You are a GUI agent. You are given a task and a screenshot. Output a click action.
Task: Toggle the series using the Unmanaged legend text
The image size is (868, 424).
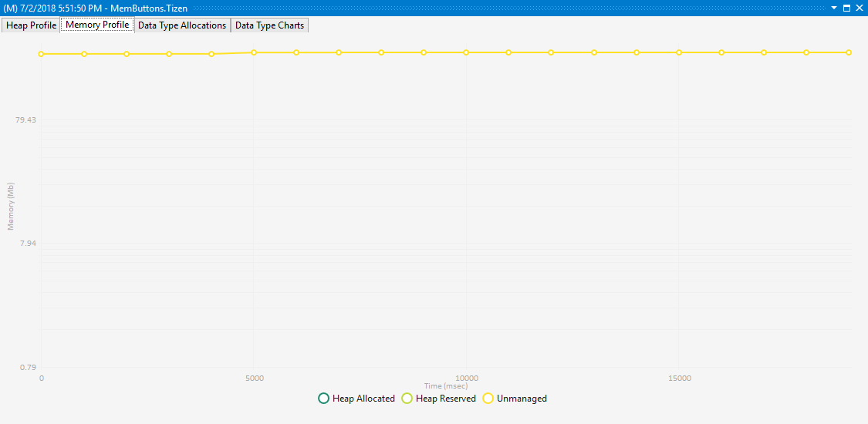tap(522, 399)
